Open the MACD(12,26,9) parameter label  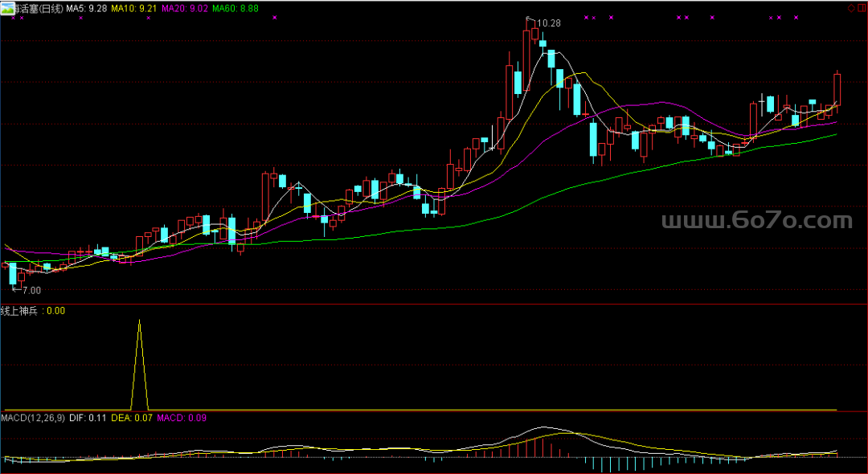coord(33,418)
